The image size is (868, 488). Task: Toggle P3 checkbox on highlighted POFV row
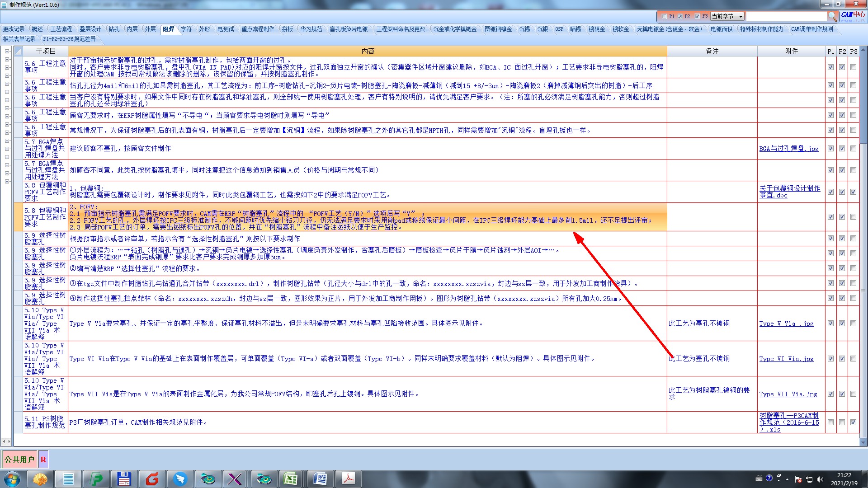[x=853, y=217]
